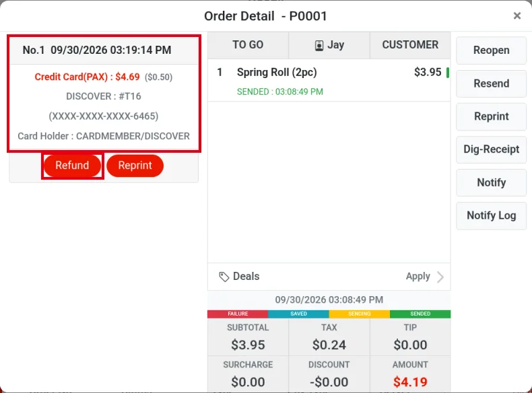Click the Credit Card(PAX) : $4.69 line

[x=87, y=77]
